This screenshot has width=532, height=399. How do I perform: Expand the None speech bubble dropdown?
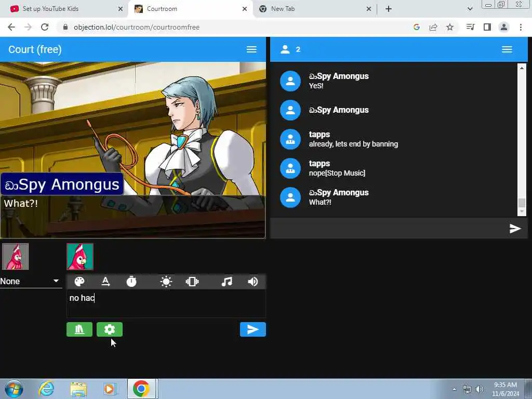click(x=31, y=281)
